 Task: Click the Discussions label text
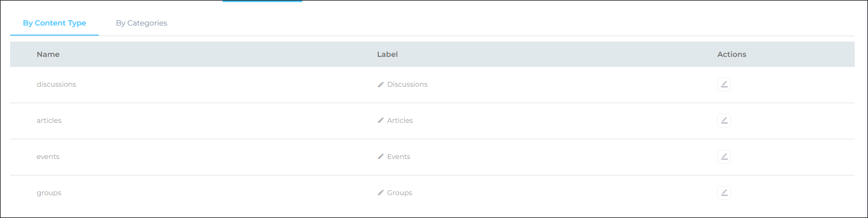point(407,85)
